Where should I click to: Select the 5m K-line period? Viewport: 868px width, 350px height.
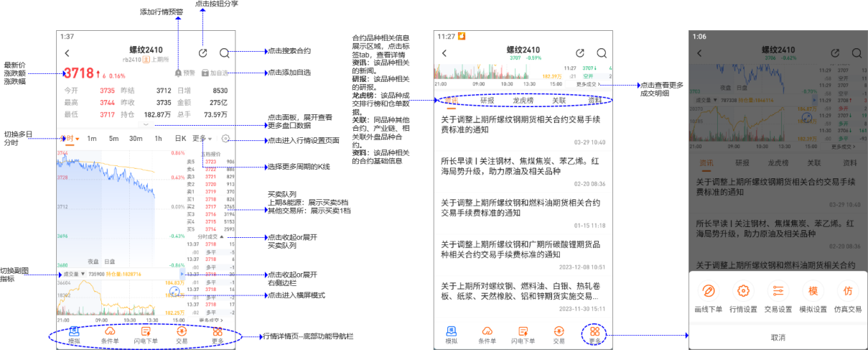coord(113,139)
